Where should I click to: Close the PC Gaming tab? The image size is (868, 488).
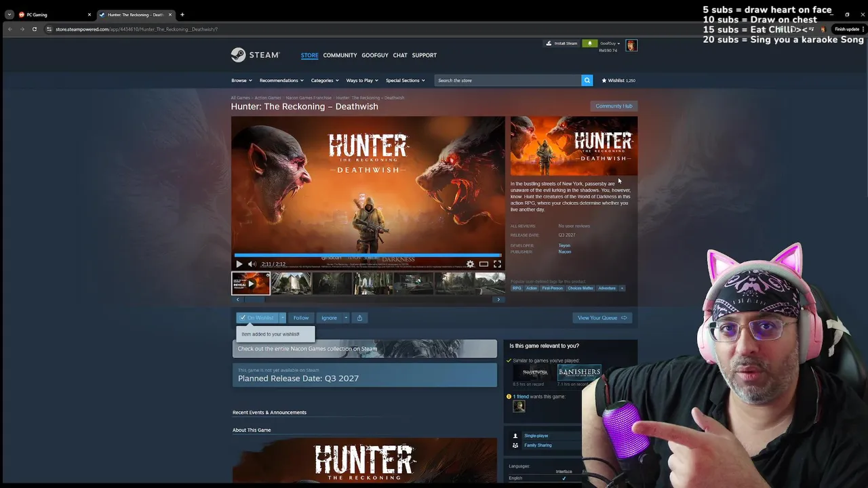pos(89,14)
